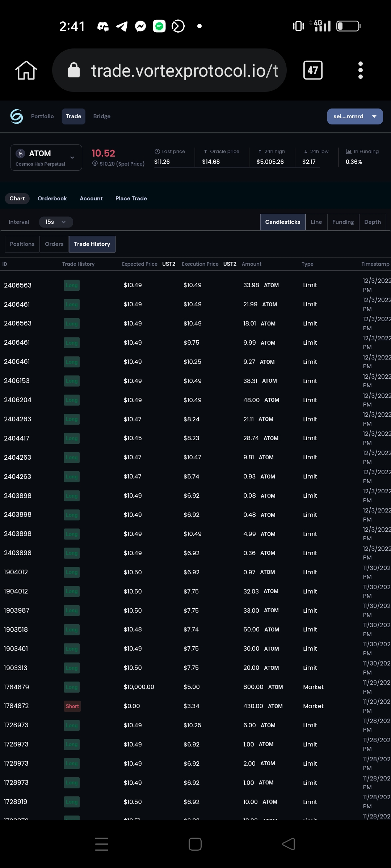The height and width of the screenshot is (868, 391).
Task: Click the 430.00 ATOM amount cell
Action: click(263, 706)
